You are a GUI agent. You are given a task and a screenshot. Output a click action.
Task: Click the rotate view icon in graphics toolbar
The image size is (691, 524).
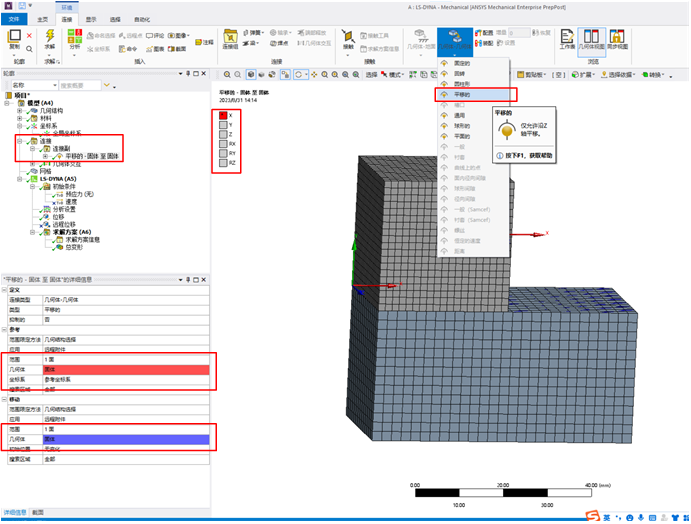pos(298,74)
